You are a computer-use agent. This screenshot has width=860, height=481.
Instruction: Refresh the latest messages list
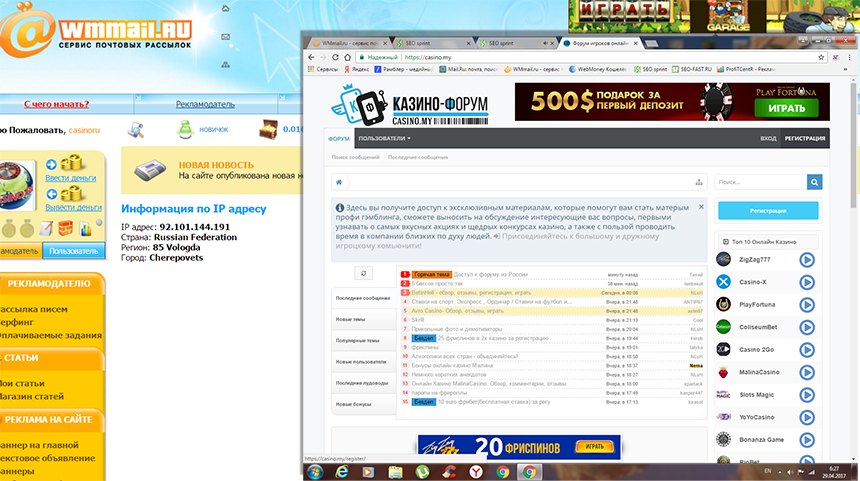click(x=363, y=273)
